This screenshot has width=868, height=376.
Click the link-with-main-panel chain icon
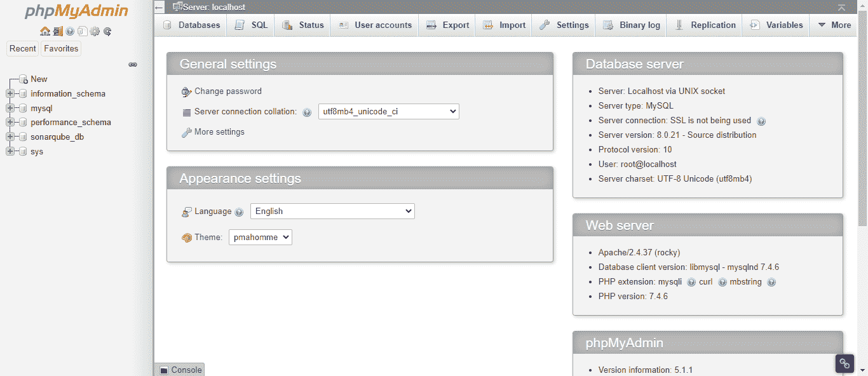pos(133,64)
